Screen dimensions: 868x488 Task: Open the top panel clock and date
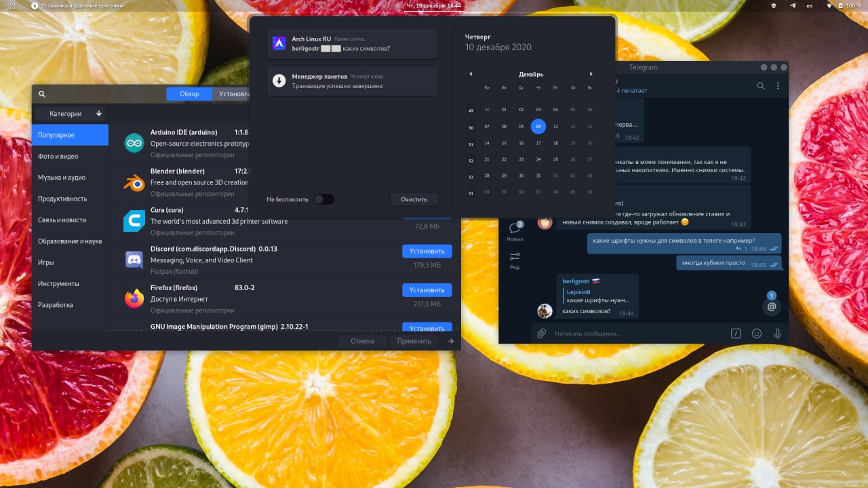[x=433, y=5]
